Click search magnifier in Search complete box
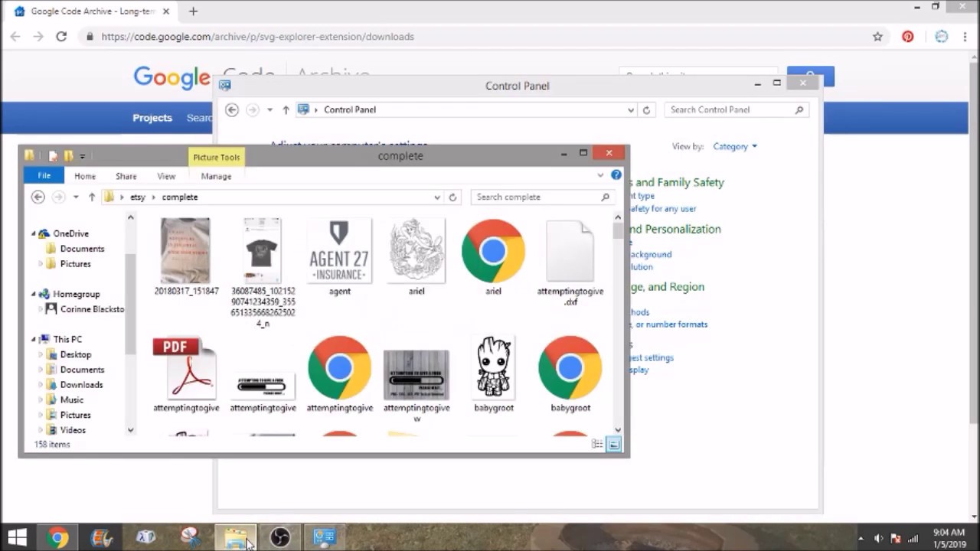The image size is (980, 551). coord(606,197)
